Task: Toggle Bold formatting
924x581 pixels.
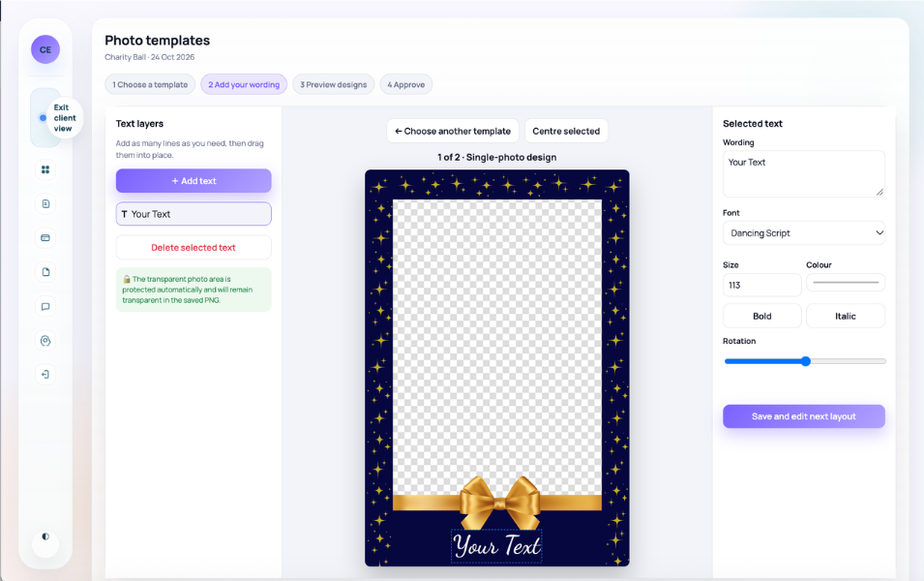Action: click(x=762, y=316)
